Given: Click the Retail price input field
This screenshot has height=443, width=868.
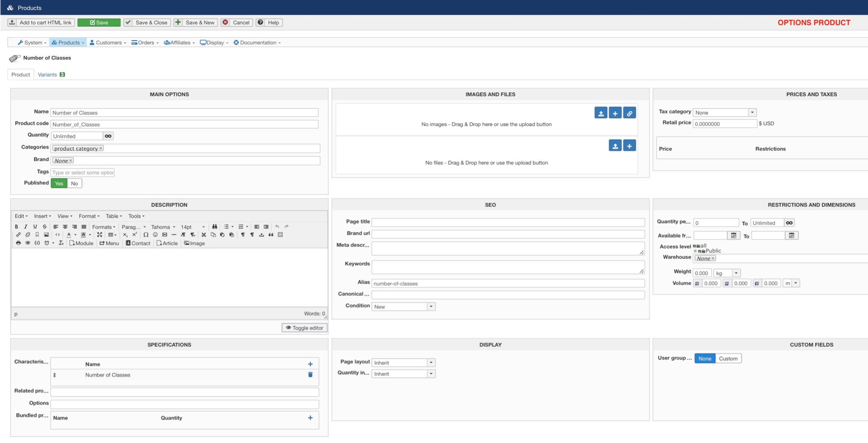Looking at the screenshot, I should (724, 124).
